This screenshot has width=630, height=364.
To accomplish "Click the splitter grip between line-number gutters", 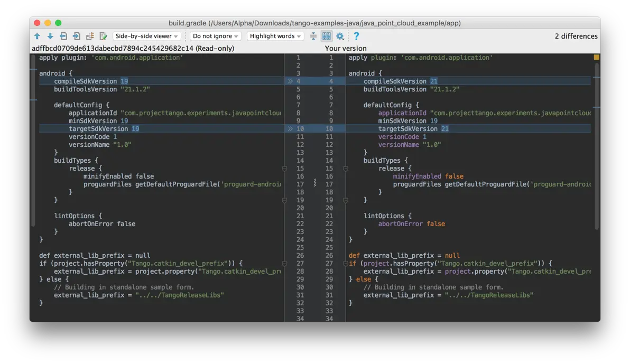I will pyautogui.click(x=315, y=183).
